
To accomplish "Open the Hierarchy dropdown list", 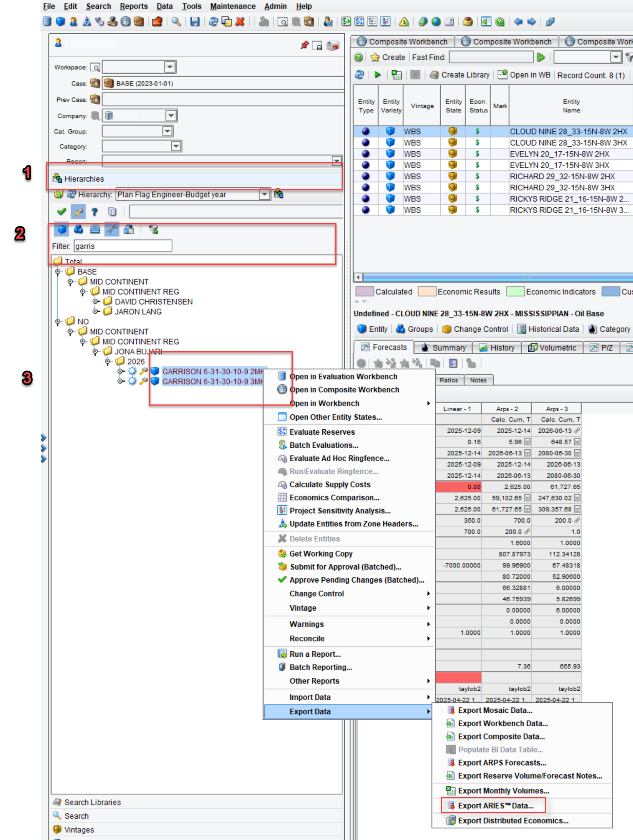I will [x=264, y=194].
